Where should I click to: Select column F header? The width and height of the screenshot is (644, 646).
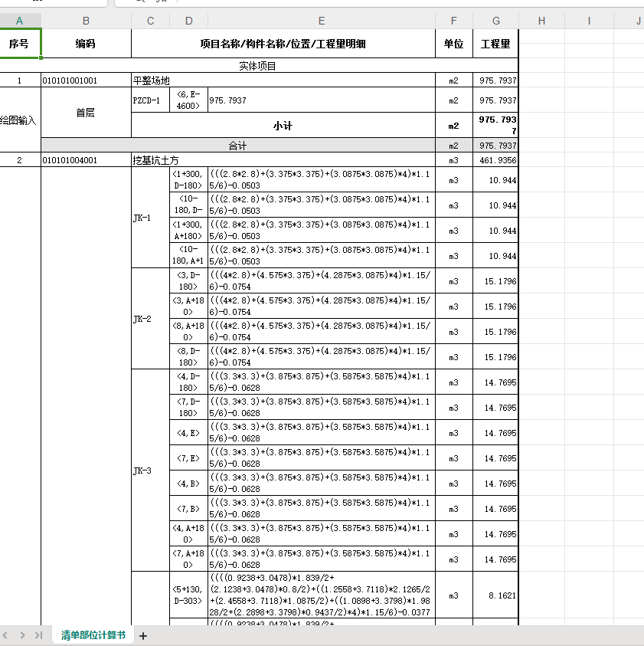pyautogui.click(x=454, y=21)
